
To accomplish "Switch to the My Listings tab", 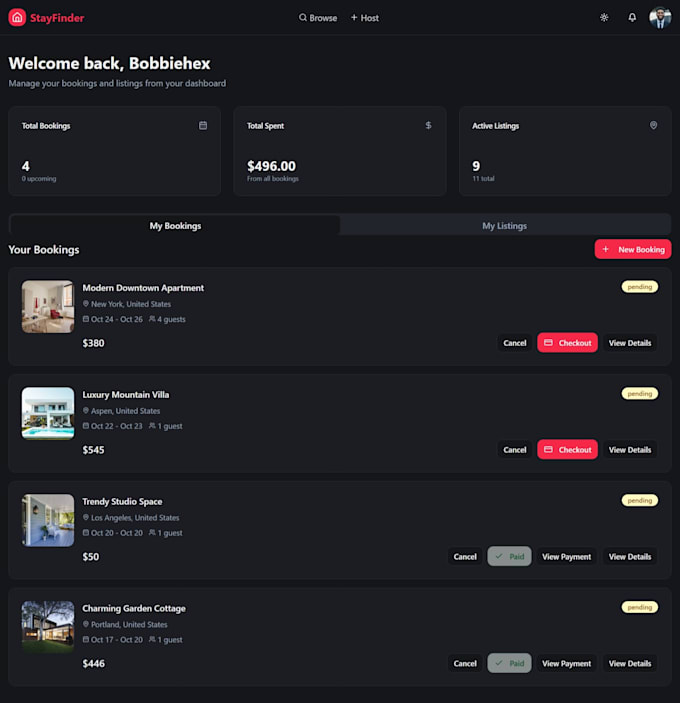I will click(505, 226).
